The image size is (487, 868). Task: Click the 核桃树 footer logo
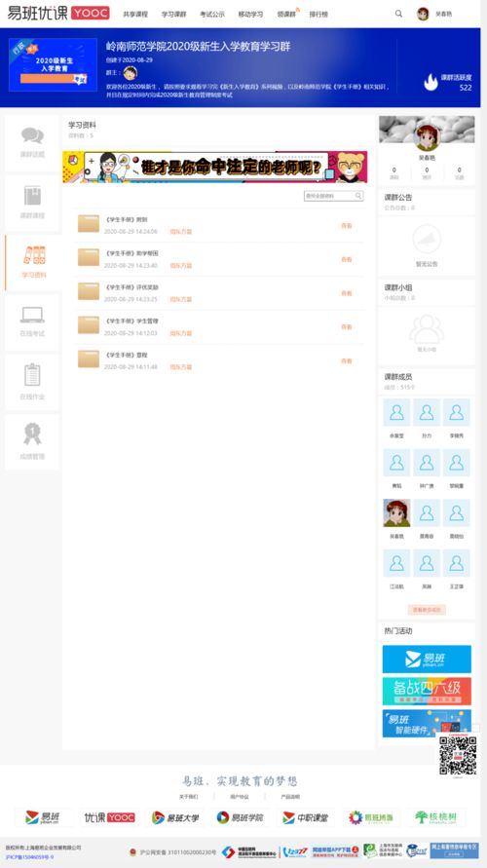click(436, 817)
